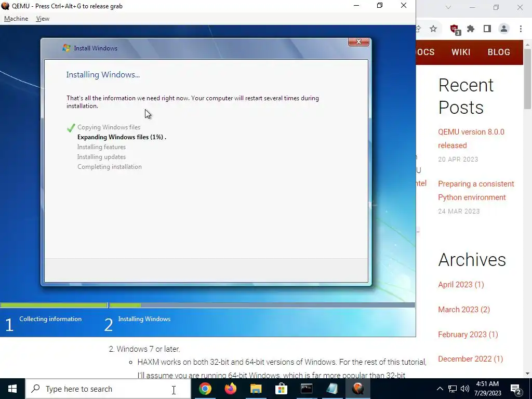Click the QEMU icon in the title bar

[5, 6]
